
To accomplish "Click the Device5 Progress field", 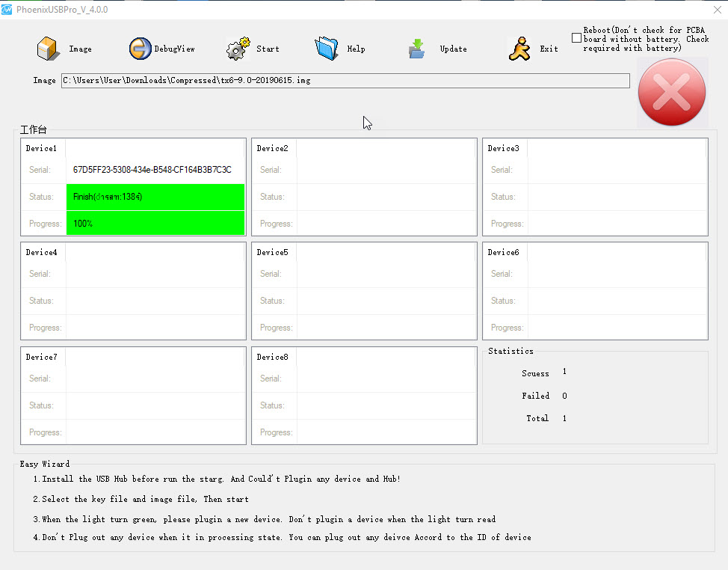I will [x=386, y=328].
